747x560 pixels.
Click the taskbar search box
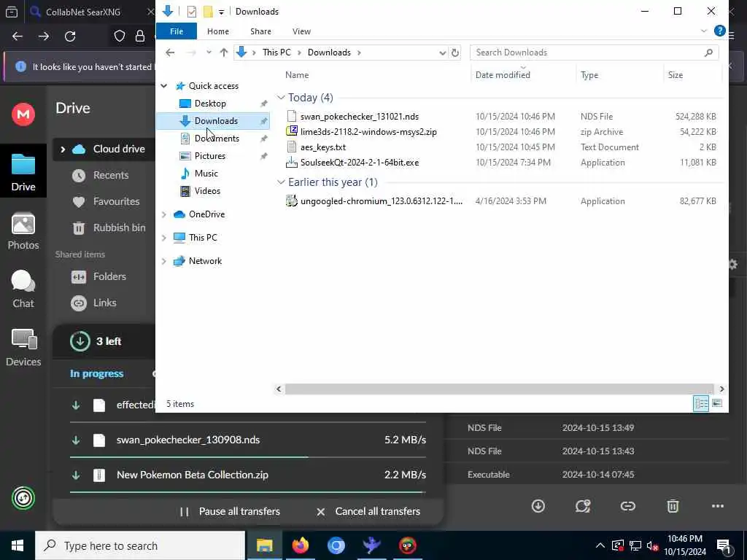(x=140, y=545)
